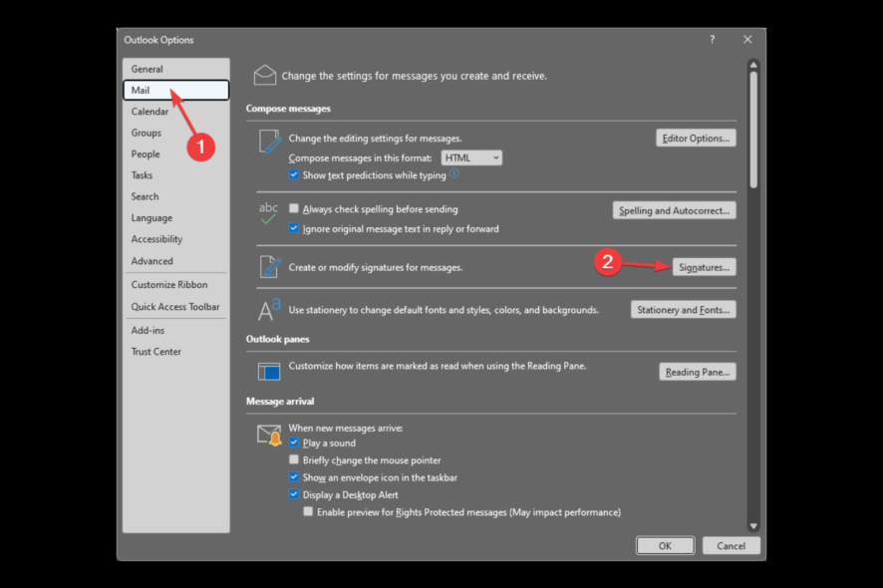The image size is (883, 588).
Task: Open the message format dropdown showing HTML
Action: click(x=471, y=156)
